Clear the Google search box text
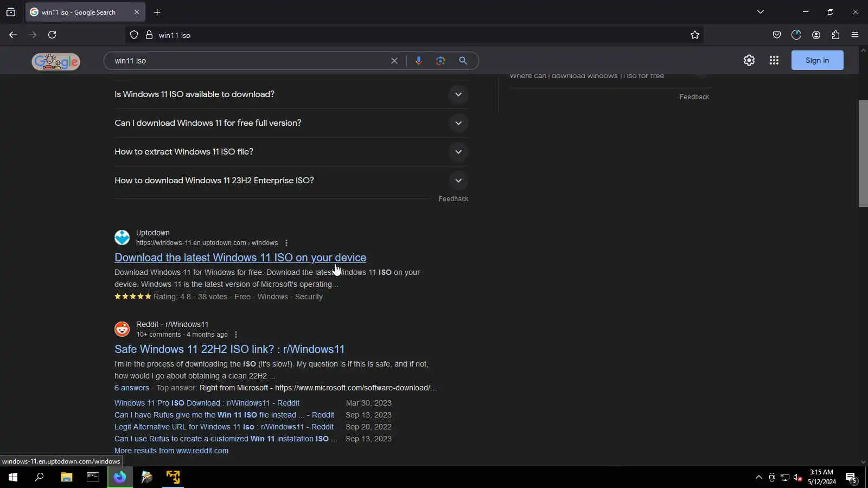 pos(394,61)
